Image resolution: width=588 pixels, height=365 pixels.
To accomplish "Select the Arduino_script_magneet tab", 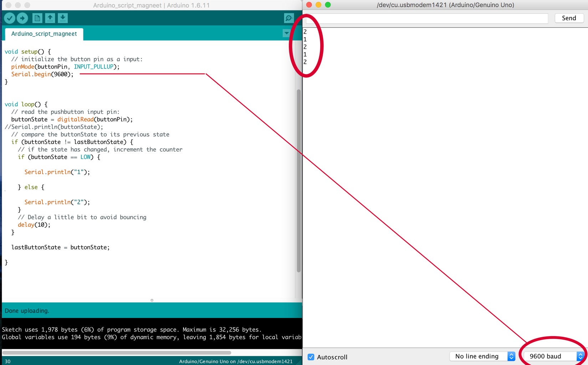I will coord(44,34).
